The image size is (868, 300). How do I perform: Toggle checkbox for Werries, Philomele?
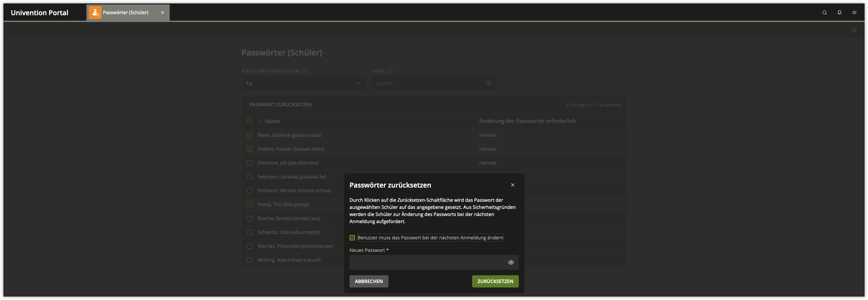[x=250, y=246]
